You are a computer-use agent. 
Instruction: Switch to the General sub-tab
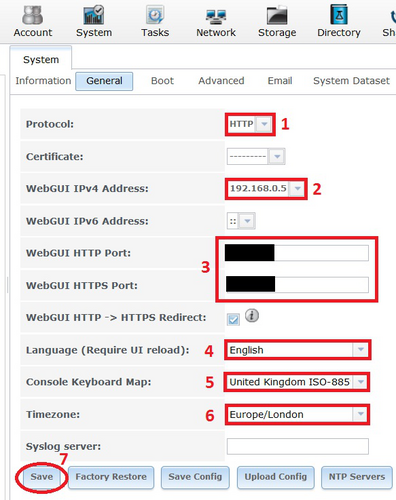click(x=104, y=81)
